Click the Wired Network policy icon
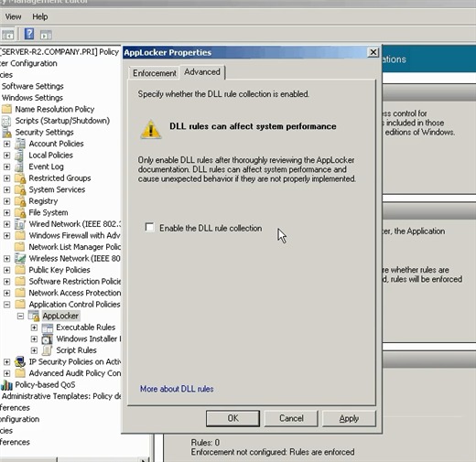476x462 pixels. [x=20, y=224]
